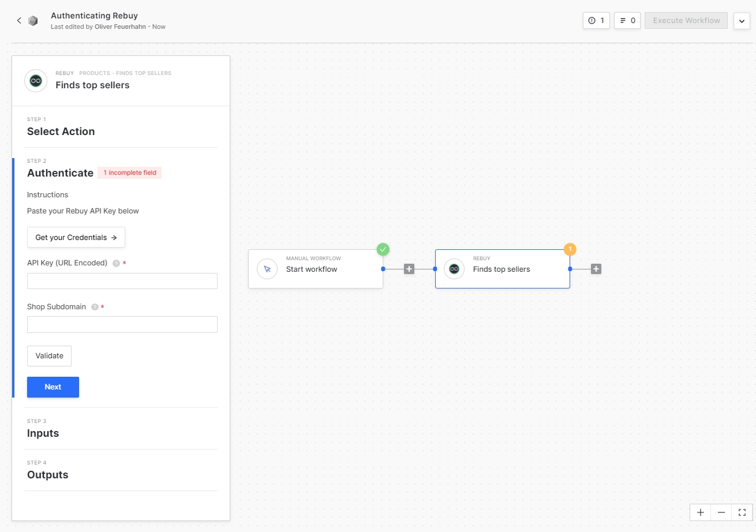Image resolution: width=756 pixels, height=532 pixels.
Task: Click the Validate button
Action: (49, 356)
